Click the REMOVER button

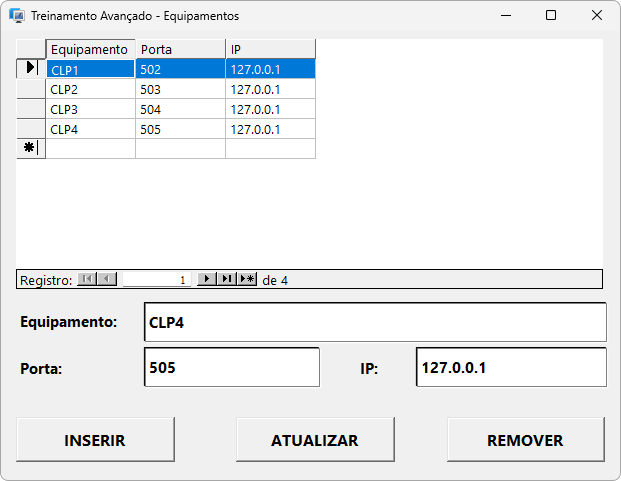tap(525, 440)
